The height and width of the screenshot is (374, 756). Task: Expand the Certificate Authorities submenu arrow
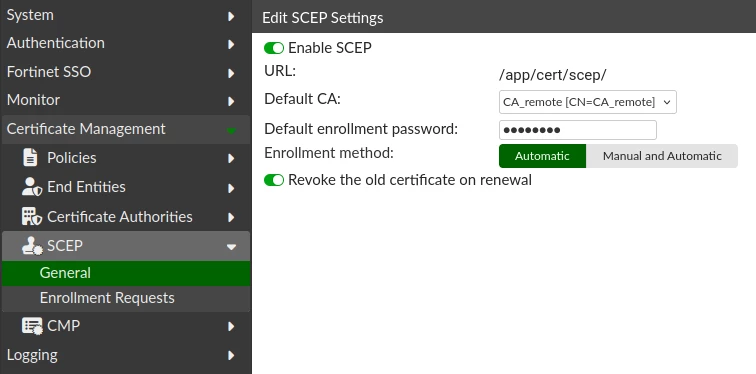[231, 217]
